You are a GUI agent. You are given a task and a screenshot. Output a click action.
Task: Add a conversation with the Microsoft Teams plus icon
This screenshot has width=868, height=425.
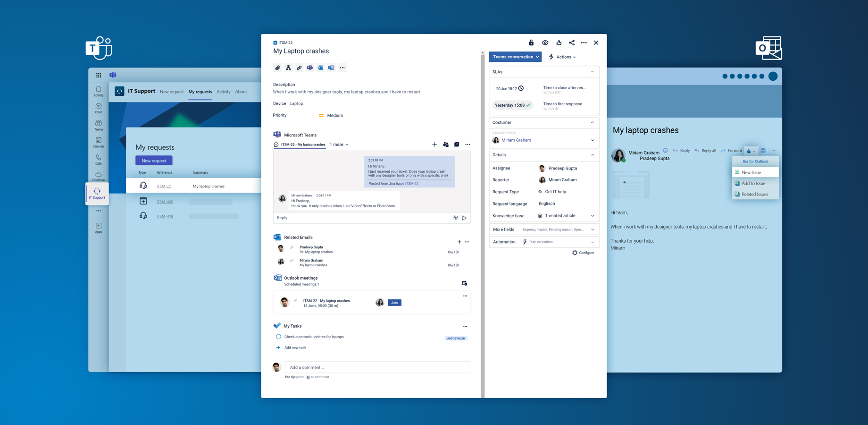[434, 144]
